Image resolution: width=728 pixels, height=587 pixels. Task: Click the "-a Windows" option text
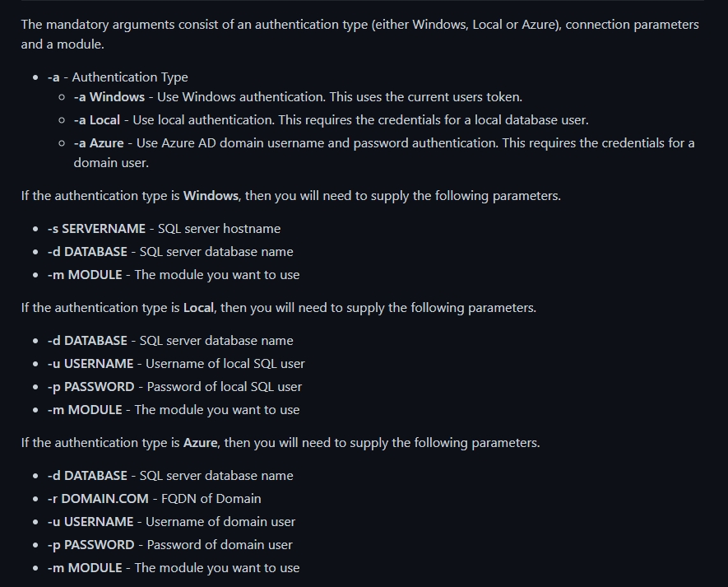[x=109, y=96]
